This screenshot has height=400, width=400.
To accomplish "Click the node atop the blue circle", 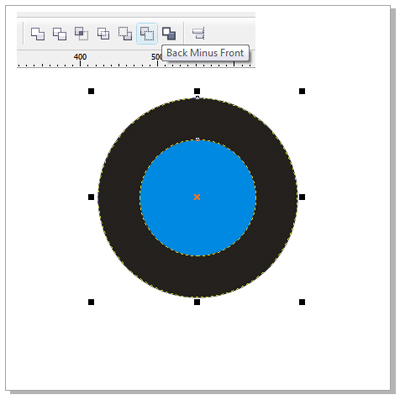I will pos(197,139).
